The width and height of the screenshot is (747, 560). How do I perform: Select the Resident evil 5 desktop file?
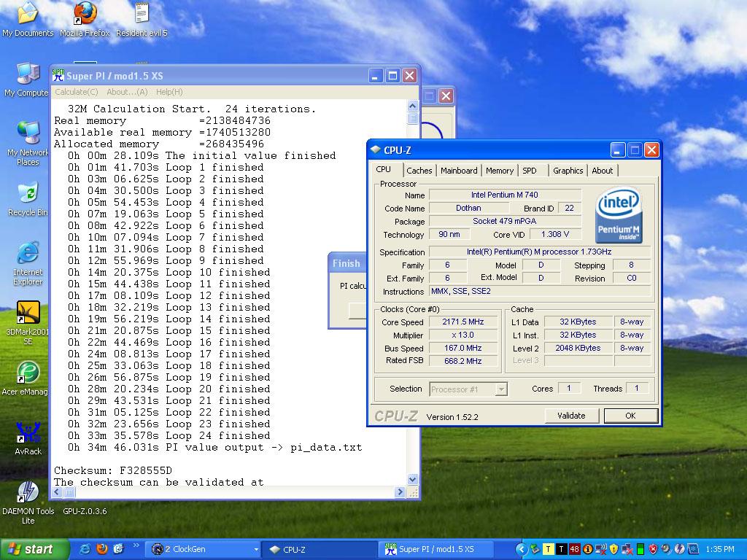pyautogui.click(x=142, y=20)
